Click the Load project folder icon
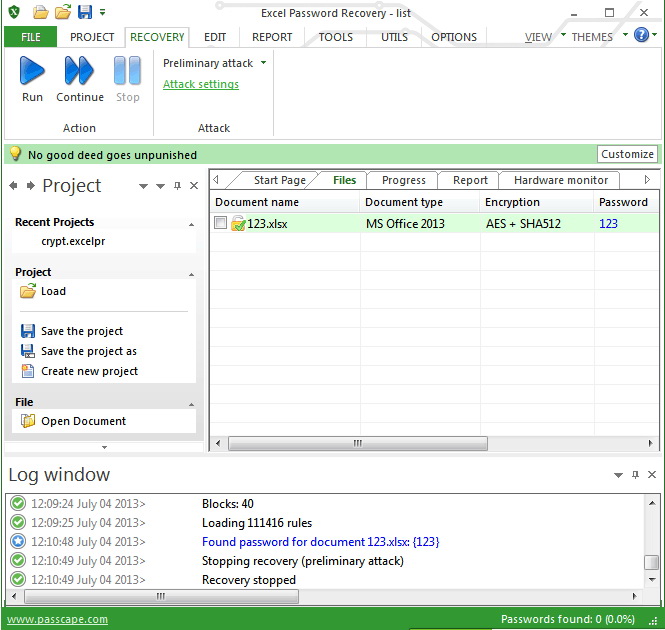The image size is (665, 630). point(28,291)
